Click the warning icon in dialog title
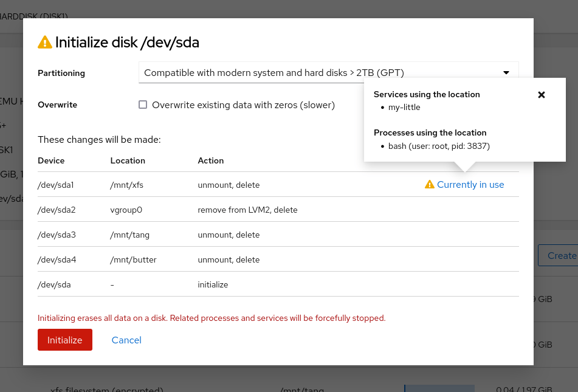This screenshot has width=578, height=392. point(45,43)
